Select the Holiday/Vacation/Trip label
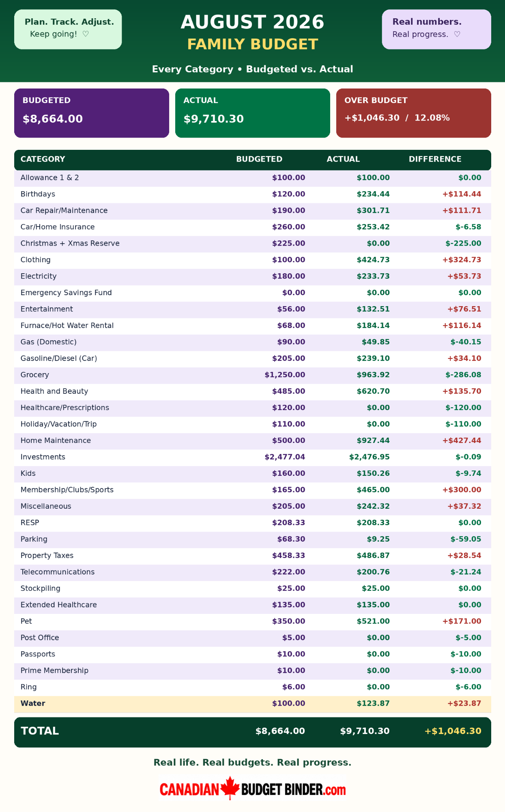This screenshot has height=812, width=505. pyautogui.click(x=59, y=424)
